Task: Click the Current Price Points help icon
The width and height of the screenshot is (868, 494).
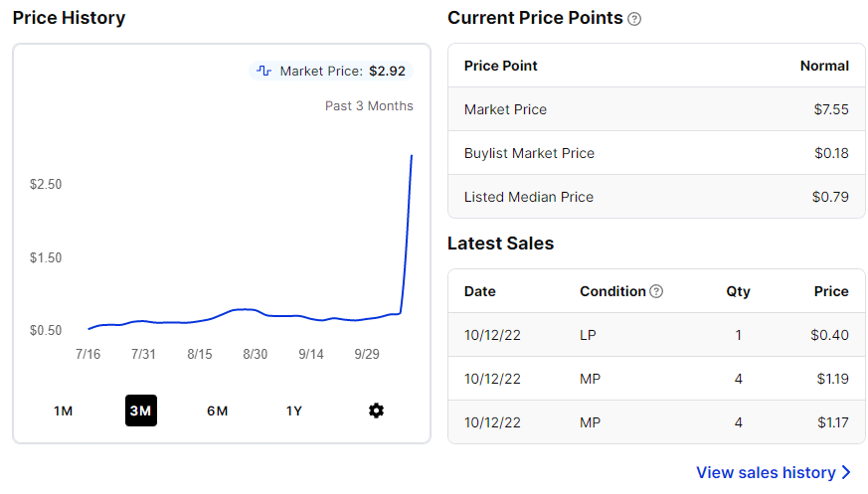Action: [x=635, y=19]
